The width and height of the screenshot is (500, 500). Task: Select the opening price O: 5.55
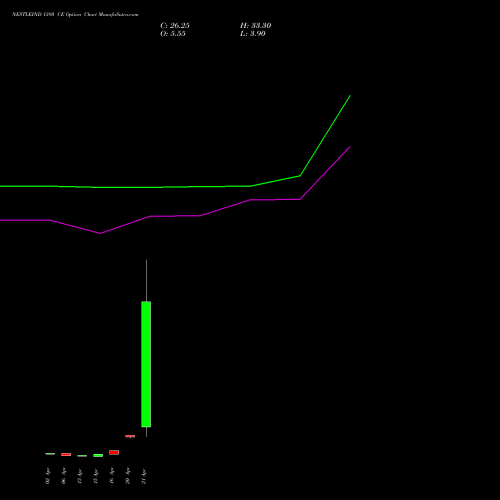173,34
